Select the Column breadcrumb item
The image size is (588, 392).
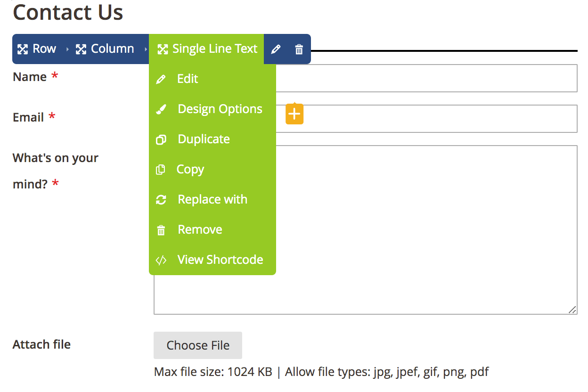coord(105,49)
